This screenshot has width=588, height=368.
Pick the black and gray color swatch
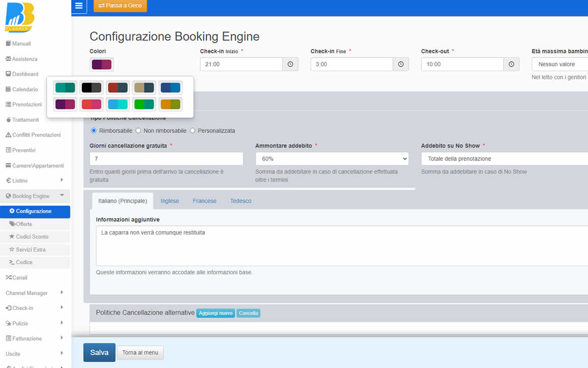click(92, 88)
